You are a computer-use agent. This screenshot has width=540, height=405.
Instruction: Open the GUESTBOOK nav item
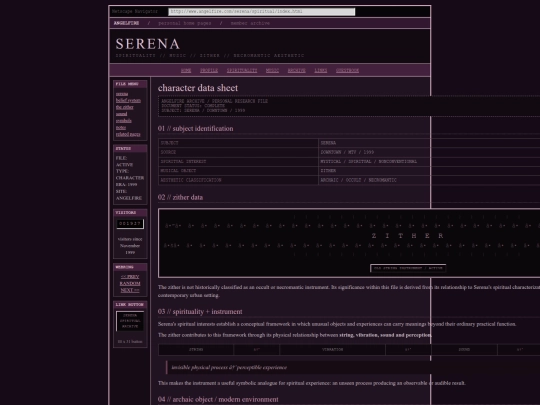[x=347, y=70]
